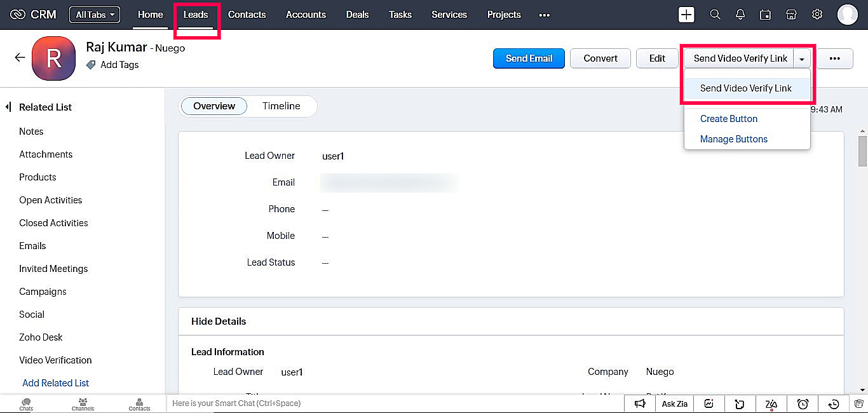Open notifications bell icon
868x413 pixels.
tap(740, 15)
